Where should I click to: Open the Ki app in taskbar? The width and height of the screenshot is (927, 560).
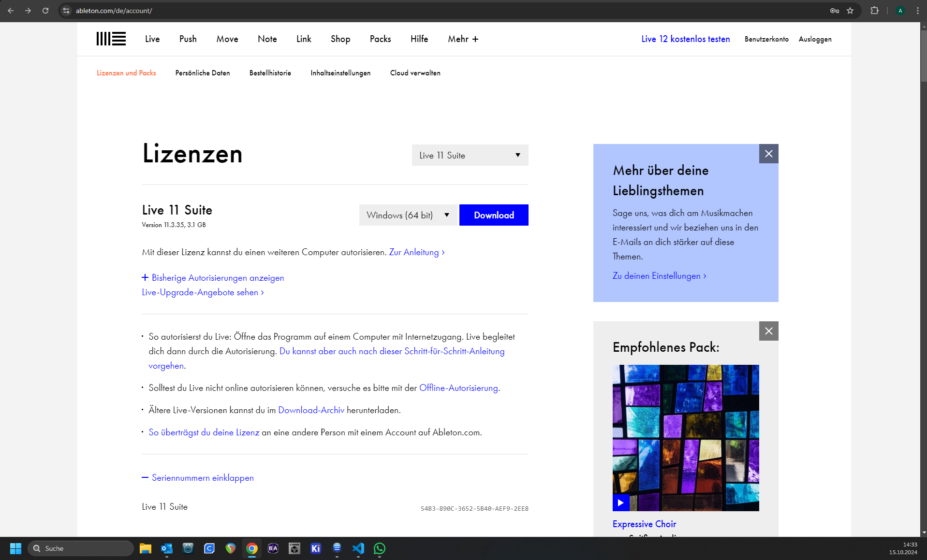click(x=316, y=548)
